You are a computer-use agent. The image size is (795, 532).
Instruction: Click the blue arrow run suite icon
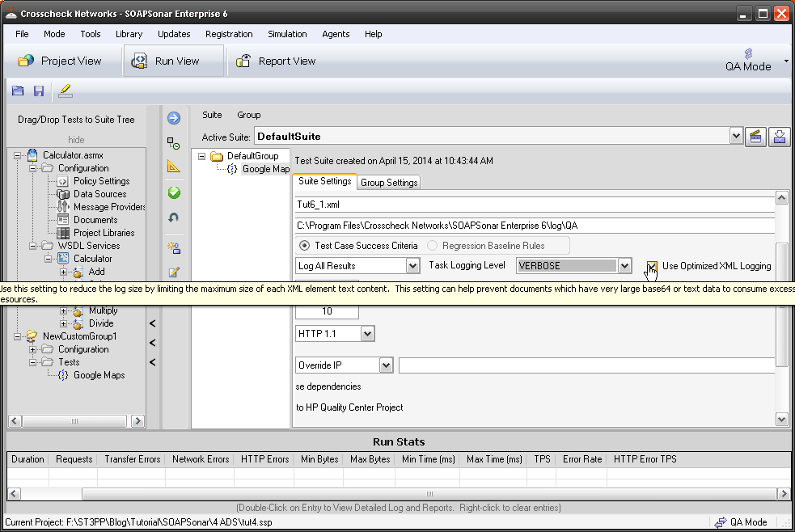(x=174, y=118)
